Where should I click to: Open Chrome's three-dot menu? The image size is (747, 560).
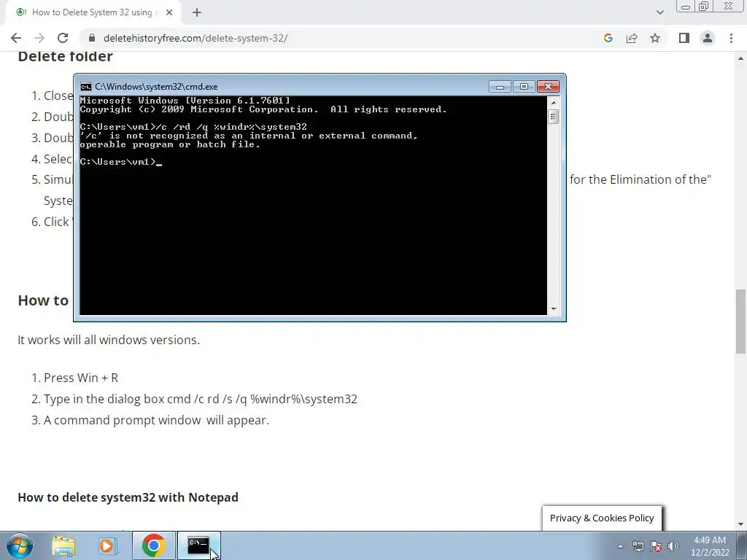coord(731,38)
